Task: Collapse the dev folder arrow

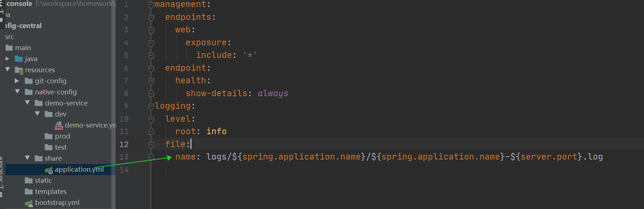Action: click(37, 114)
